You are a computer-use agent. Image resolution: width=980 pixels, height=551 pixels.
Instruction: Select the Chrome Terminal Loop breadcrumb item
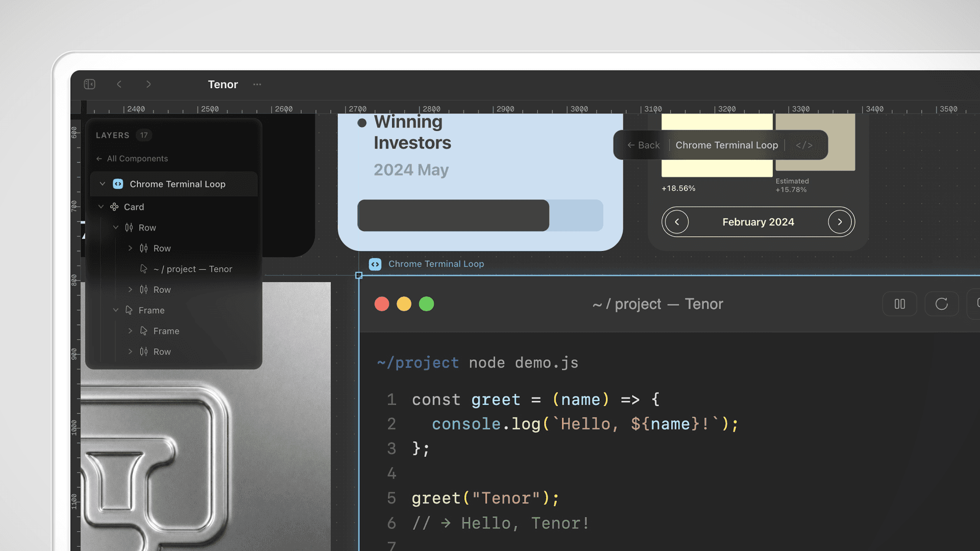click(x=727, y=145)
